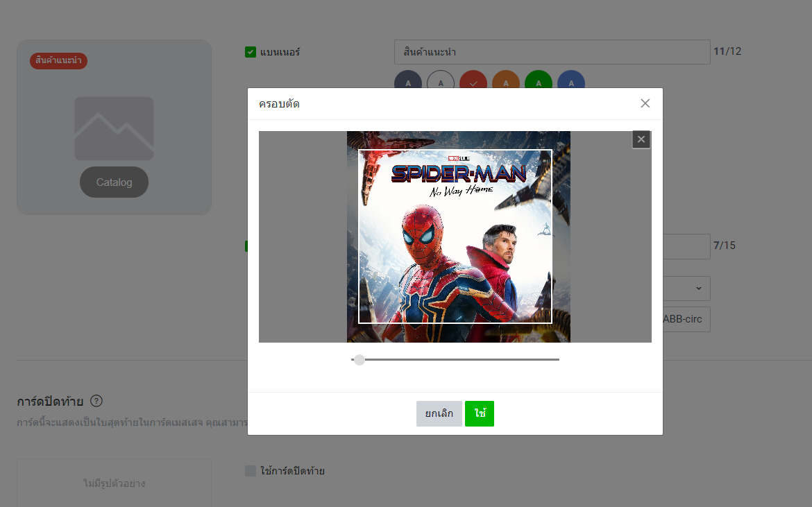Enable the ใช้การ์ดปิดท้าย checkbox

click(x=251, y=471)
